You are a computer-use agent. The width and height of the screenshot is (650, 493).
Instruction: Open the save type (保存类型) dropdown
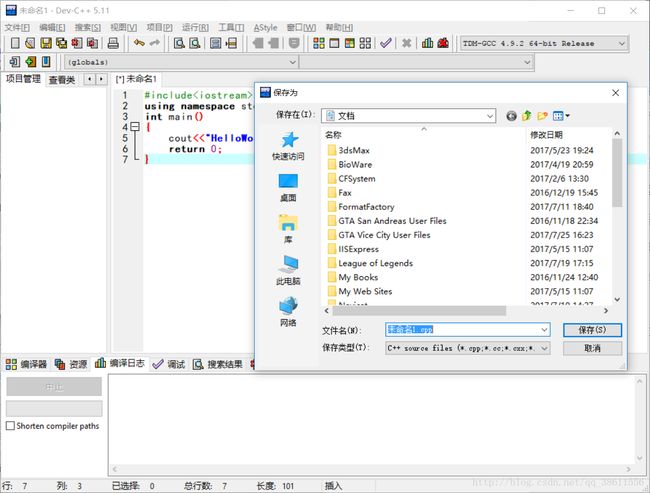click(x=468, y=348)
